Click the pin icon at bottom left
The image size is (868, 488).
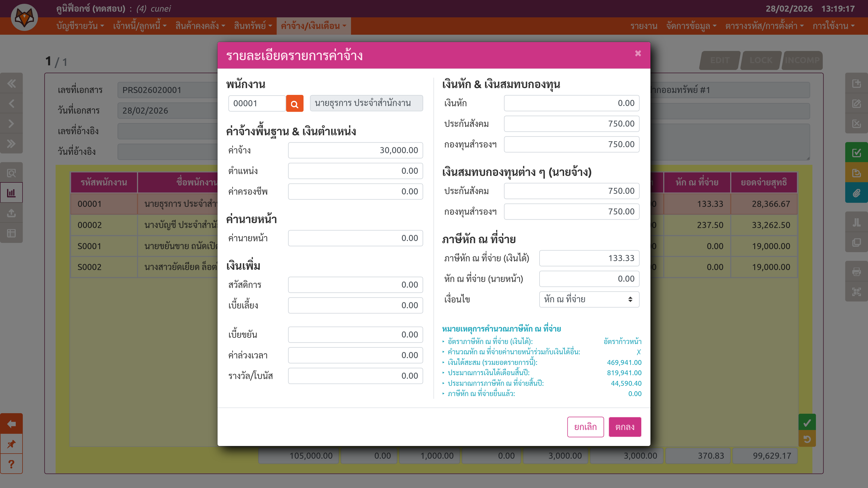11,444
